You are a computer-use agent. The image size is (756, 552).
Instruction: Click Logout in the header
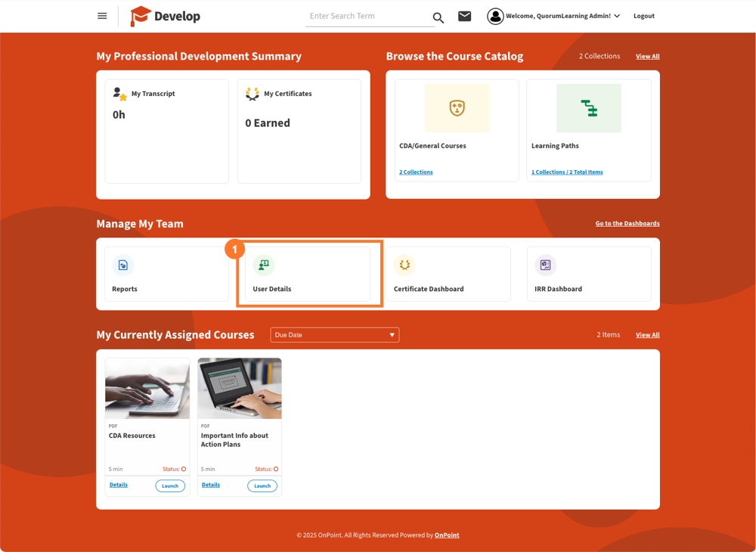pos(643,16)
